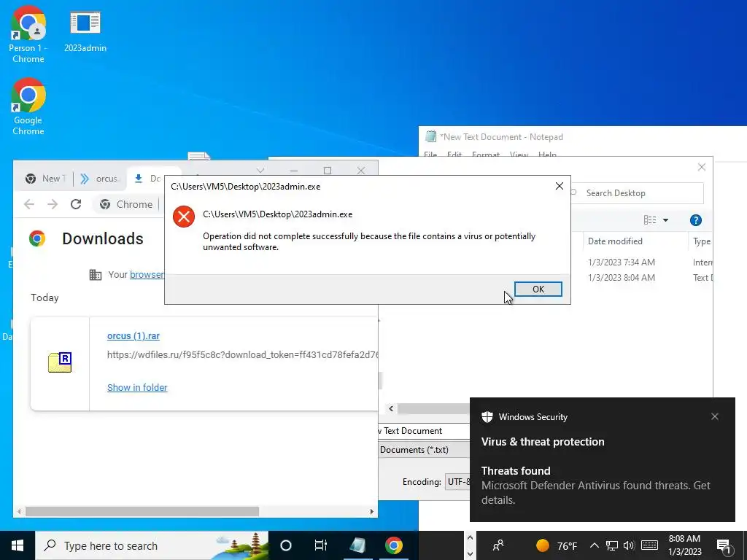Open the clock showing 8:08 AM
747x560 pixels.
(684, 545)
